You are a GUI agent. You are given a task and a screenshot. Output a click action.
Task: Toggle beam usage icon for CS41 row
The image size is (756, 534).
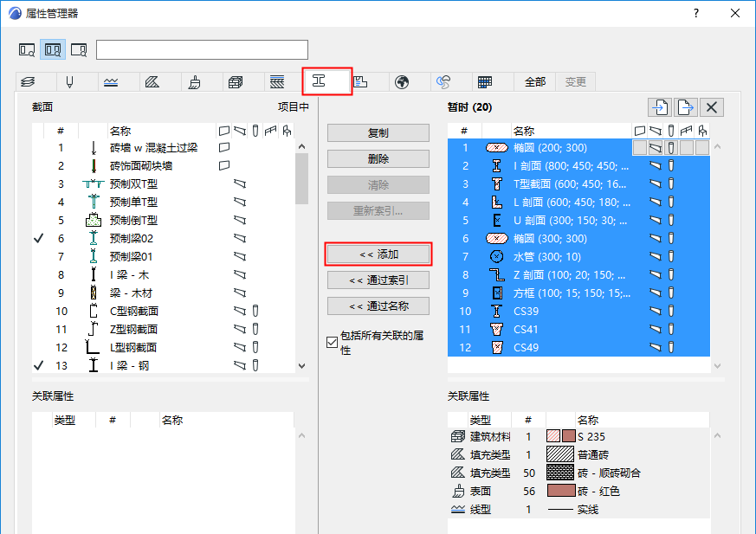pyautogui.click(x=656, y=329)
